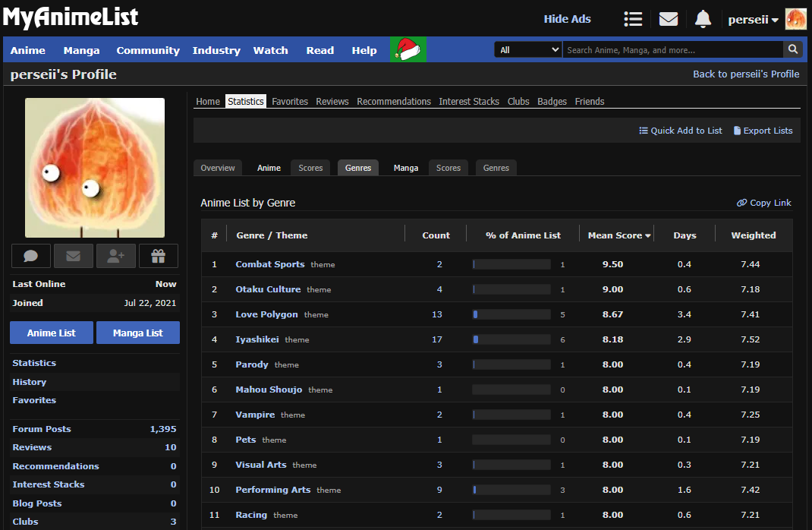Sort by the Days column header
The height and width of the screenshot is (530, 812).
685,235
